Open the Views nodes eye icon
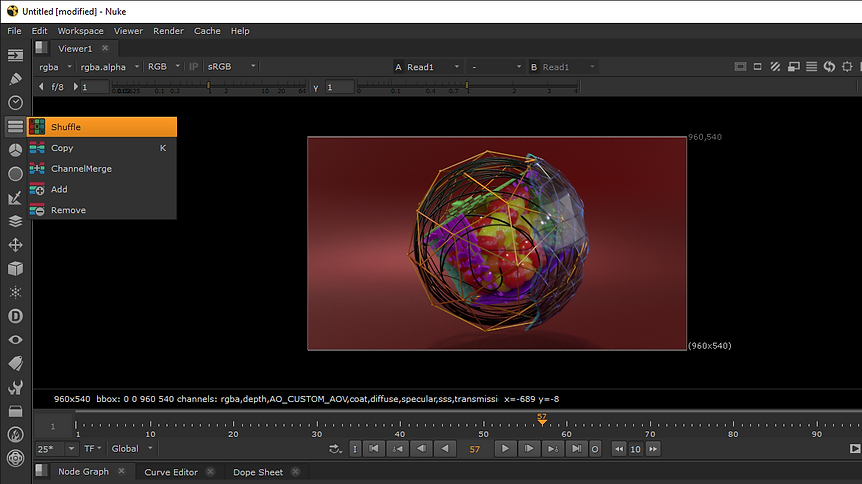Viewport: 862px width, 484px height. (15, 339)
